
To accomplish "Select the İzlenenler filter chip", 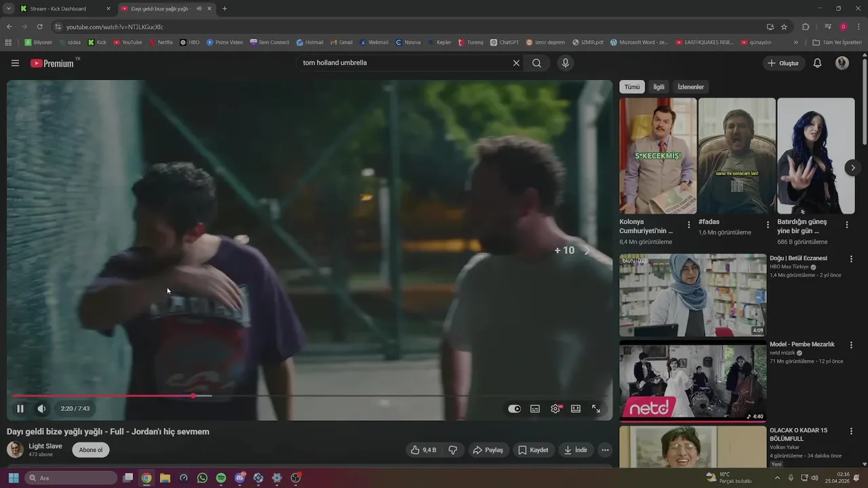I will [x=690, y=87].
